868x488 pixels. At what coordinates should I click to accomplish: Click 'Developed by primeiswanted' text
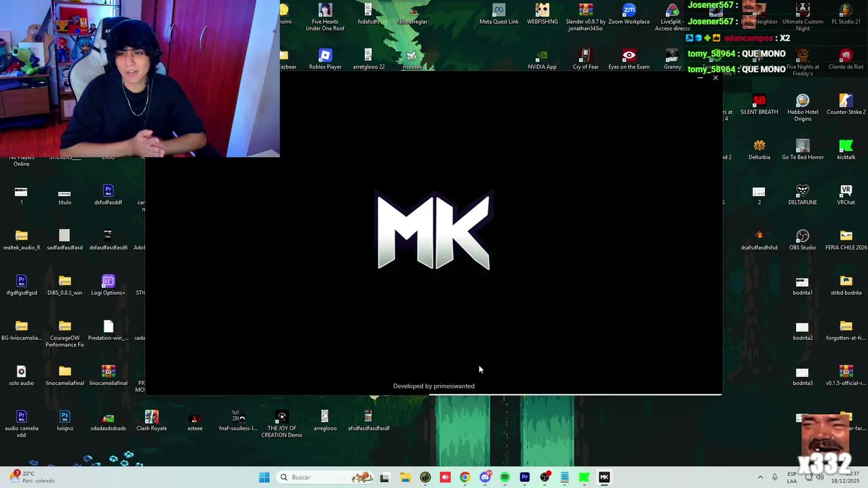click(x=434, y=386)
